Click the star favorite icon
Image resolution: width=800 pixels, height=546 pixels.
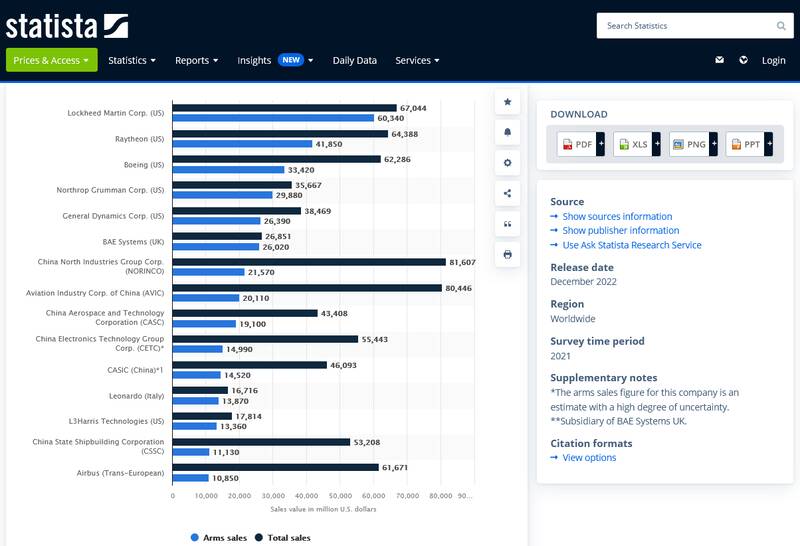pos(508,102)
